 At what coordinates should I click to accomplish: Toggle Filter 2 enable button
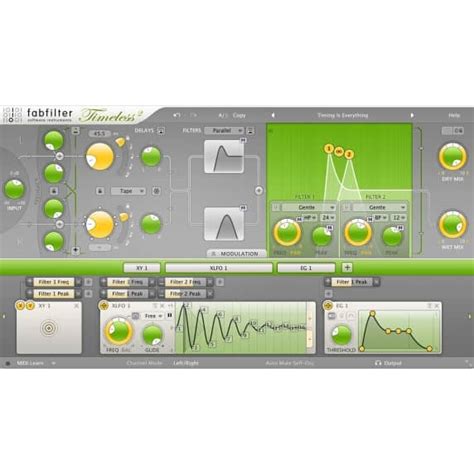tap(346, 207)
